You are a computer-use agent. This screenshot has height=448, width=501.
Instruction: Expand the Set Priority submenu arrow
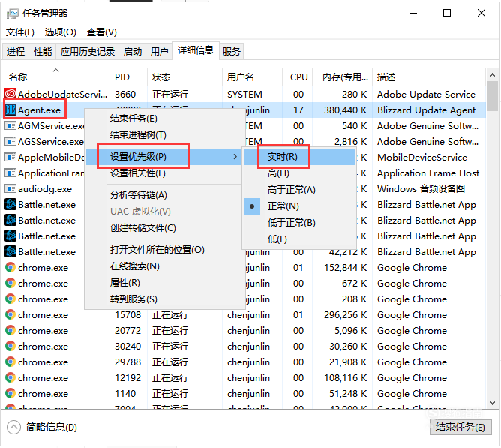click(235, 157)
